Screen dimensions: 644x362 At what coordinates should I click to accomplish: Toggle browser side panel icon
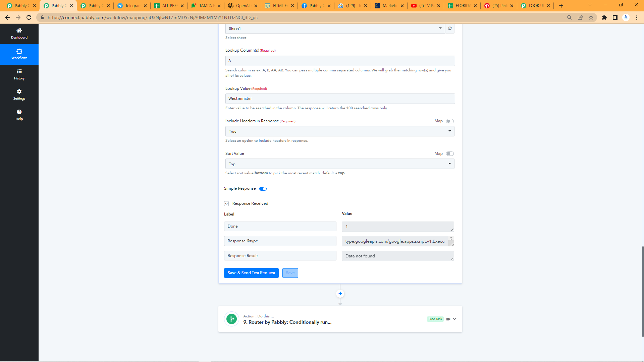(615, 17)
